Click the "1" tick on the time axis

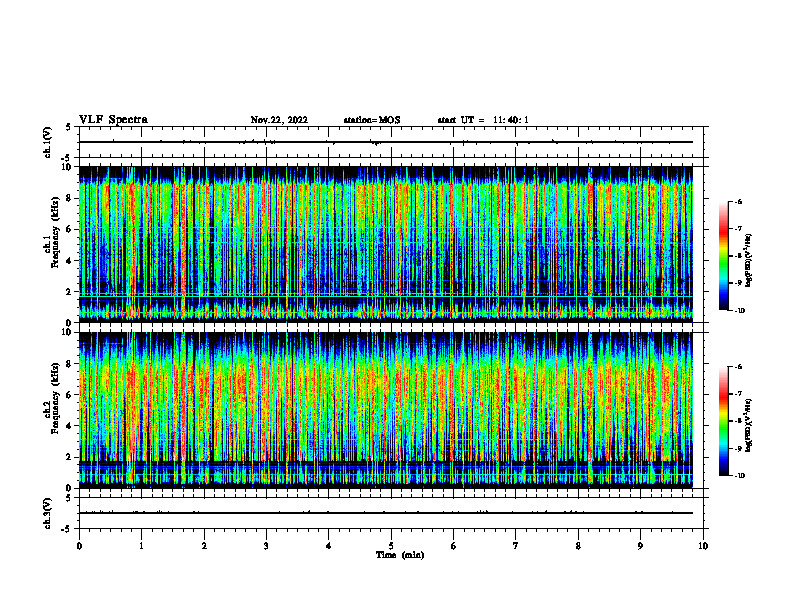[141, 546]
